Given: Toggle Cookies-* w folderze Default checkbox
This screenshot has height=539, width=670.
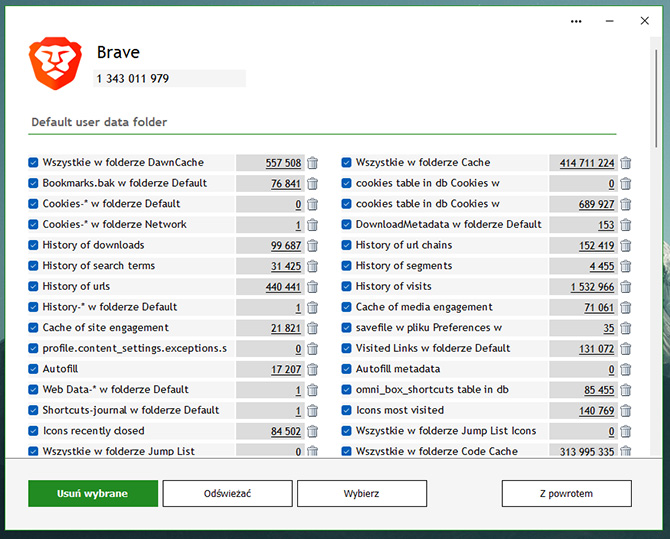Looking at the screenshot, I should [33, 204].
